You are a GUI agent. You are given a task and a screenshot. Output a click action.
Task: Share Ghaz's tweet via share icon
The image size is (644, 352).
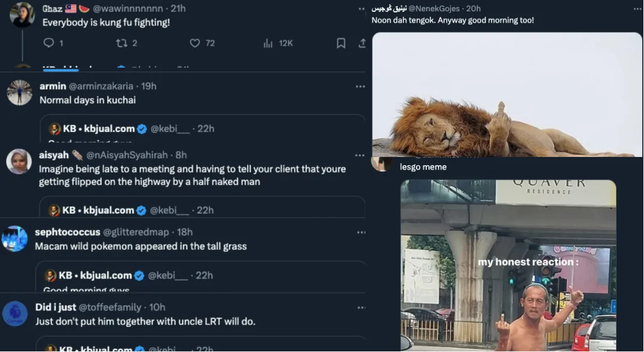361,43
